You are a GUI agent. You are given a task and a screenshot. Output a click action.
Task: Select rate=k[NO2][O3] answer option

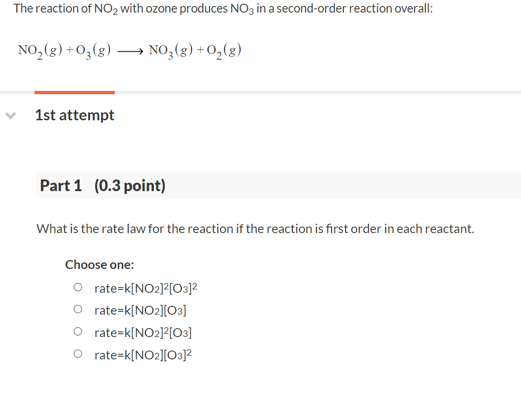pos(140,310)
